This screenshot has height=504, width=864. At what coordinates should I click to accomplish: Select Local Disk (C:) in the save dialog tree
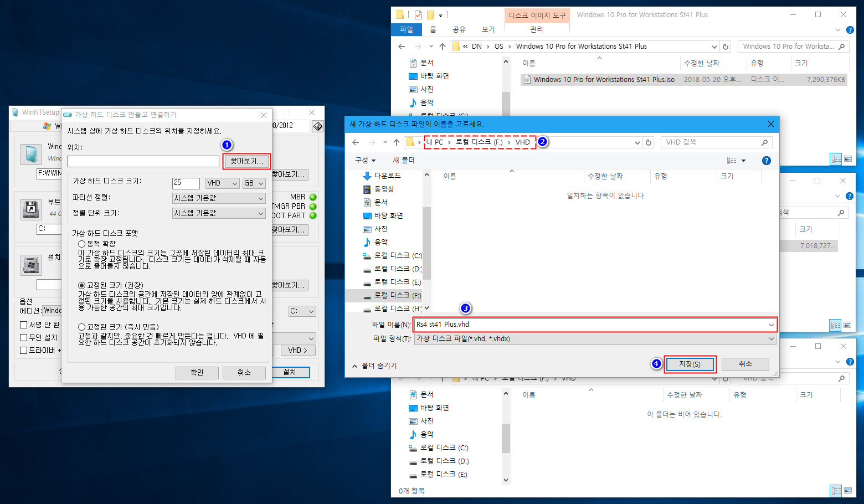pos(392,255)
